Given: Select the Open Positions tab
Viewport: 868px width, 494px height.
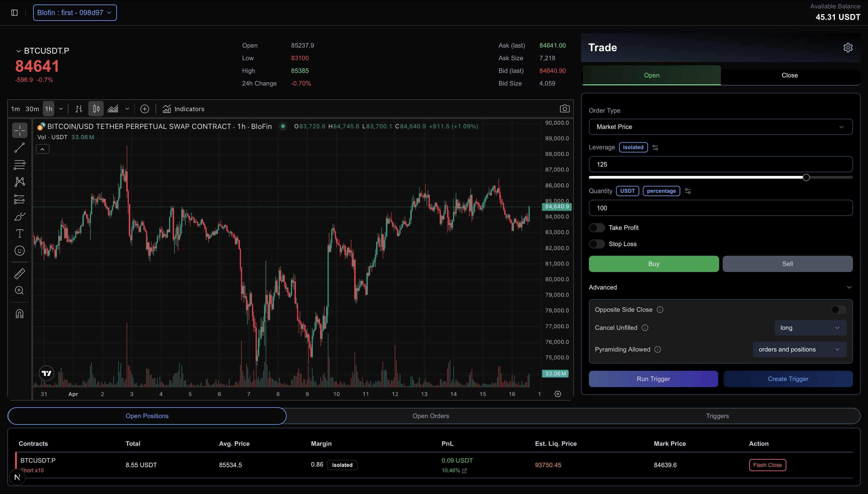Looking at the screenshot, I should [x=147, y=416].
